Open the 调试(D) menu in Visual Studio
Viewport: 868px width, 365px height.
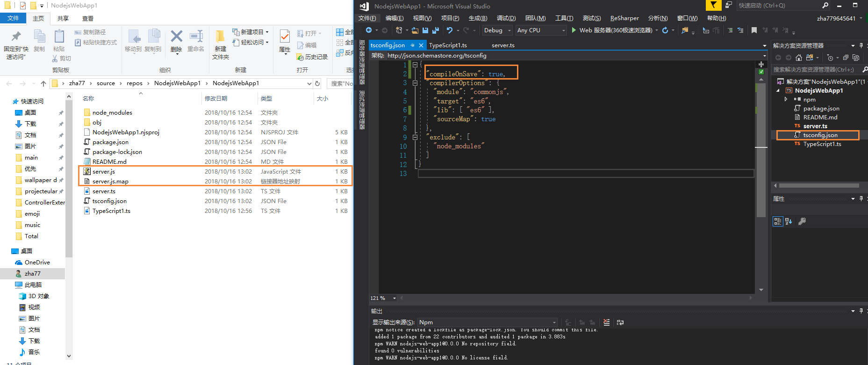click(x=506, y=18)
